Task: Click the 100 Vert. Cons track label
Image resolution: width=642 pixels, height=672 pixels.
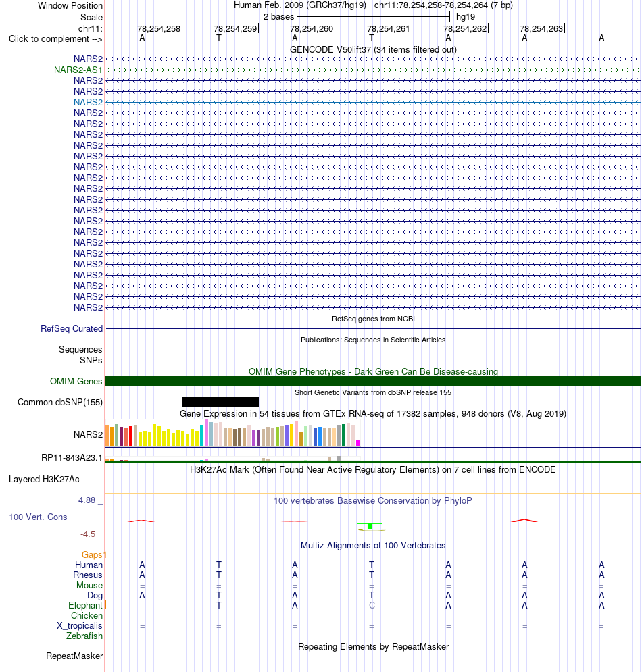Action: tap(38, 517)
